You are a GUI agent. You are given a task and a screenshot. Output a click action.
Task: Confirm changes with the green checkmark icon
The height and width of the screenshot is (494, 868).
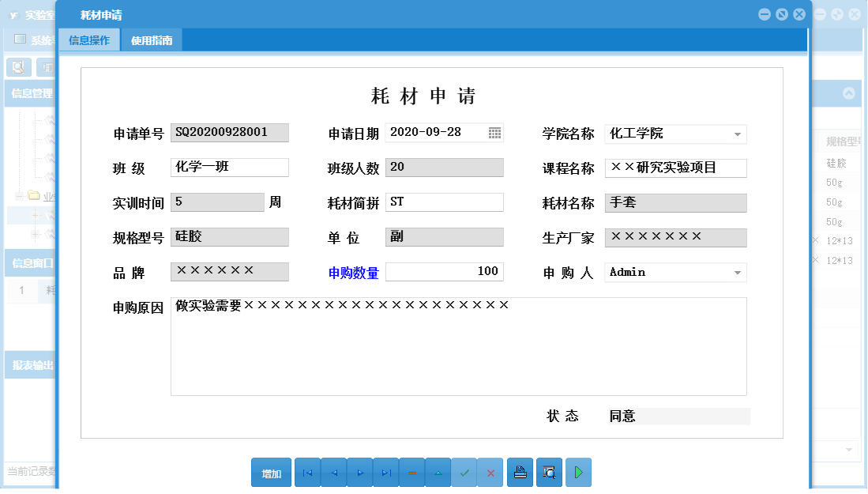pyautogui.click(x=464, y=472)
